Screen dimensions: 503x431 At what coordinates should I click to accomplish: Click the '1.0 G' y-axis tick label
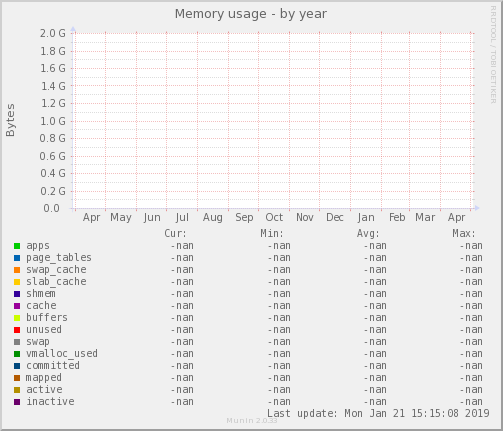[53, 121]
